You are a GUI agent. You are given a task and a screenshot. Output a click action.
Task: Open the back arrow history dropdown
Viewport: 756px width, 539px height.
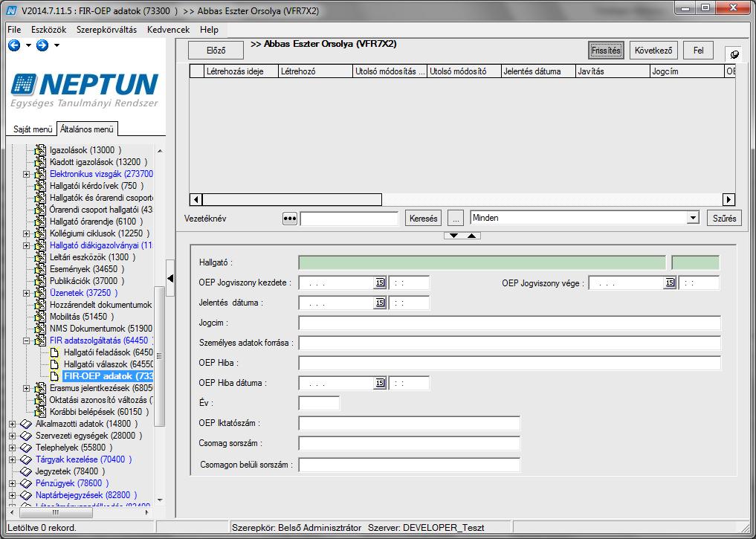click(x=28, y=45)
